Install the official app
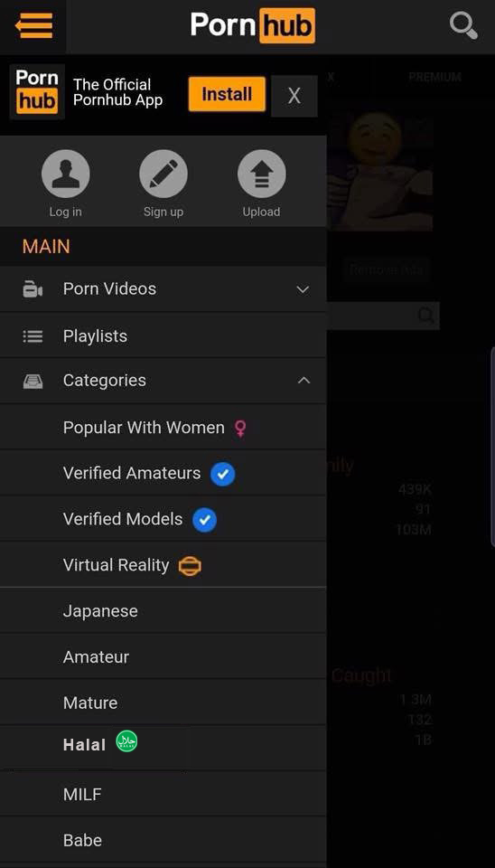The width and height of the screenshot is (495, 868). point(227,94)
